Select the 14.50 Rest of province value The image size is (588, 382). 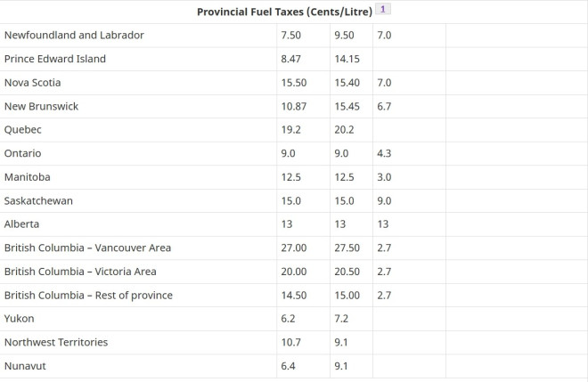293,295
